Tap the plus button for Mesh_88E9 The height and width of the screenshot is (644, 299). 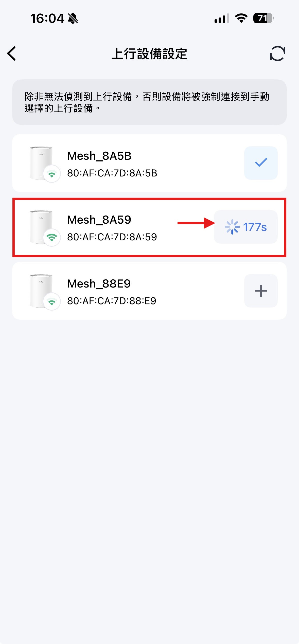(x=261, y=291)
